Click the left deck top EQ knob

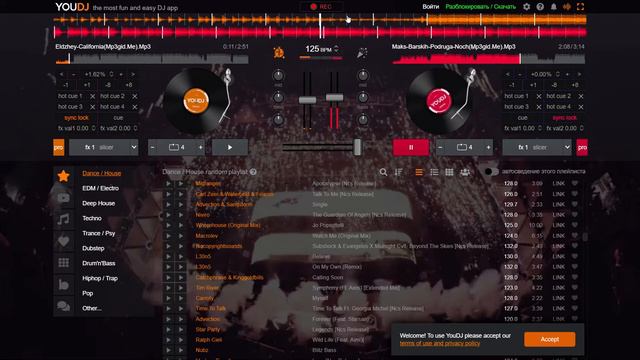[278, 76]
